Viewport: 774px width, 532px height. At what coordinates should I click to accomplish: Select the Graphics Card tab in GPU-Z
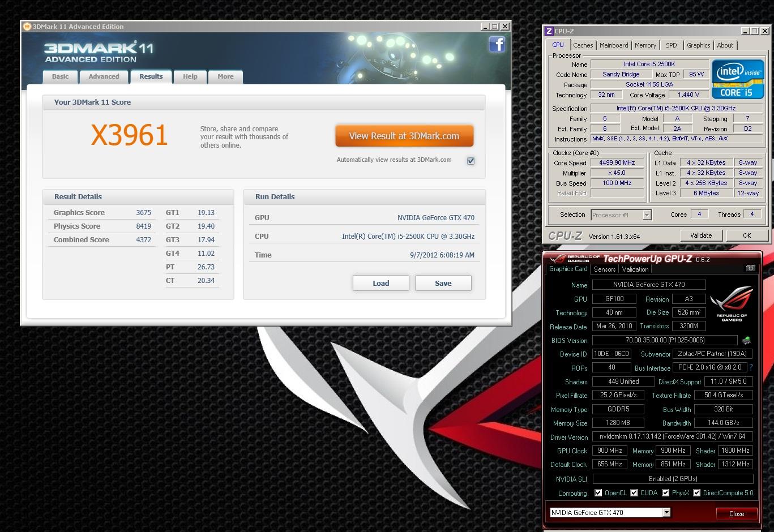pyautogui.click(x=568, y=269)
